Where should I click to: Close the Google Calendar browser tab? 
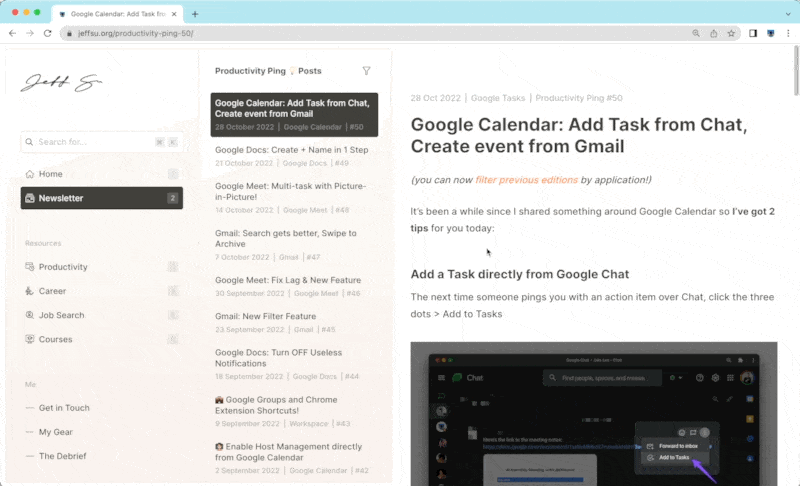point(174,14)
